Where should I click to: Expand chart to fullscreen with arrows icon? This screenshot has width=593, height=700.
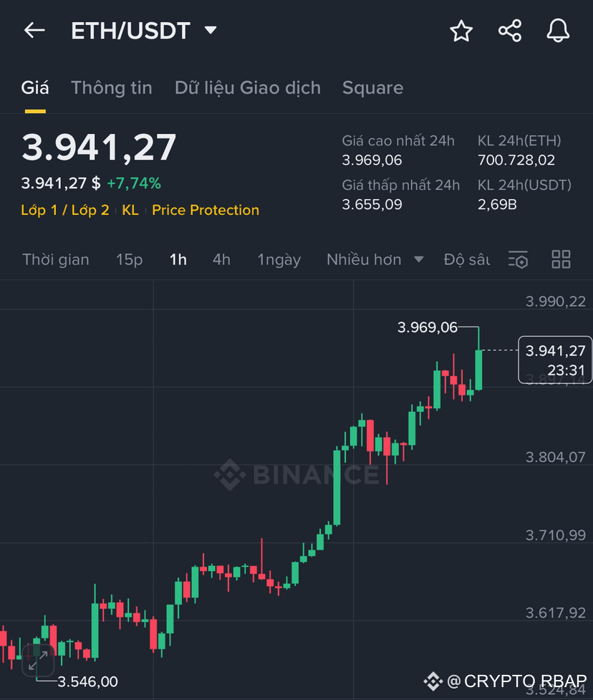39,661
